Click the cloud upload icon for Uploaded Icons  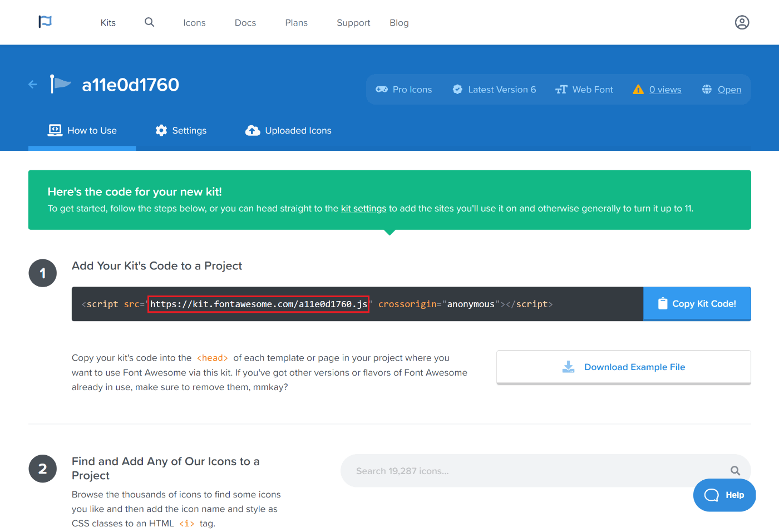pyautogui.click(x=253, y=130)
